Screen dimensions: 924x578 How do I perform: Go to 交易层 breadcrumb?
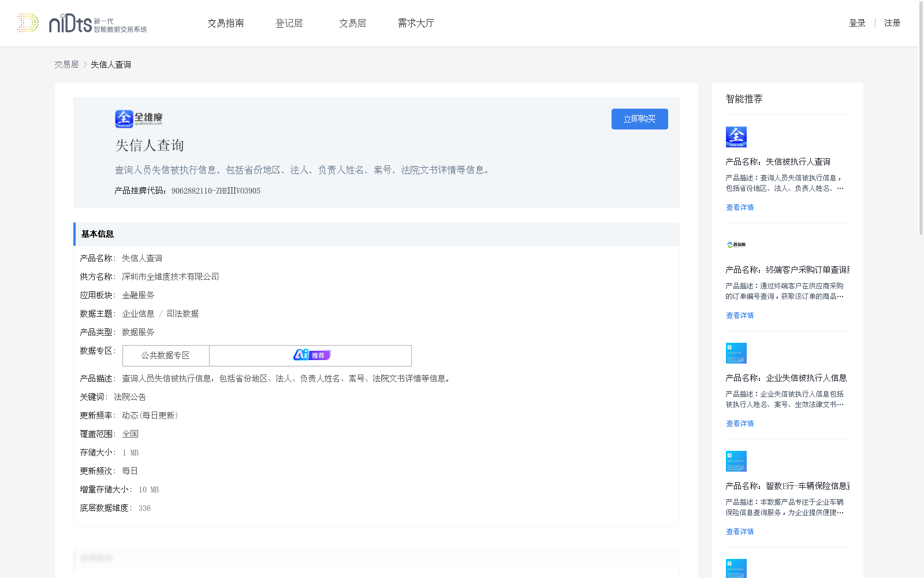tap(66, 65)
